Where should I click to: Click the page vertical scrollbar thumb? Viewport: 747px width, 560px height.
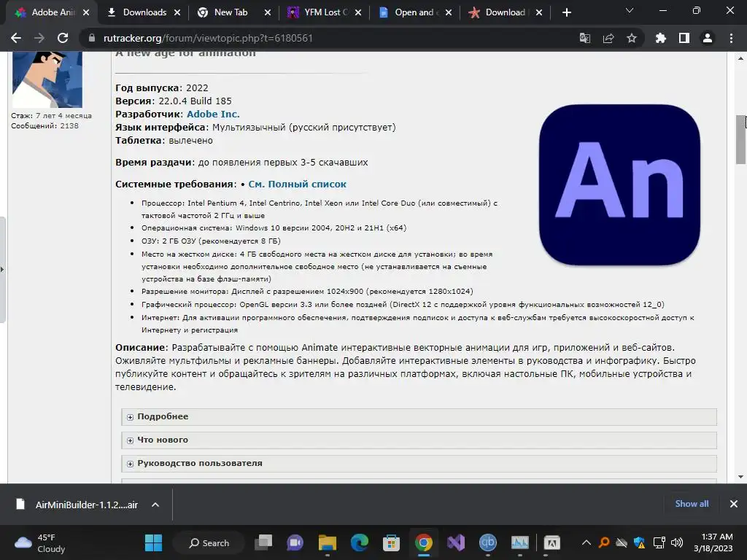[x=741, y=139]
